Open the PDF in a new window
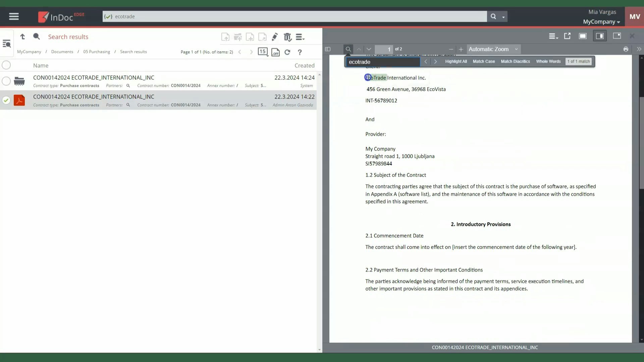The width and height of the screenshot is (644, 362). click(567, 36)
